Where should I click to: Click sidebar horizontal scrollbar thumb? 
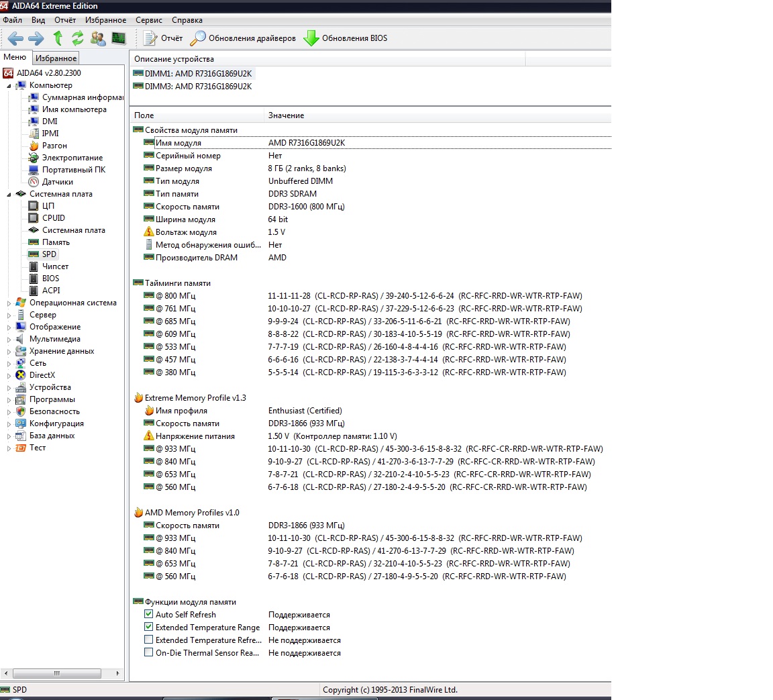(56, 673)
